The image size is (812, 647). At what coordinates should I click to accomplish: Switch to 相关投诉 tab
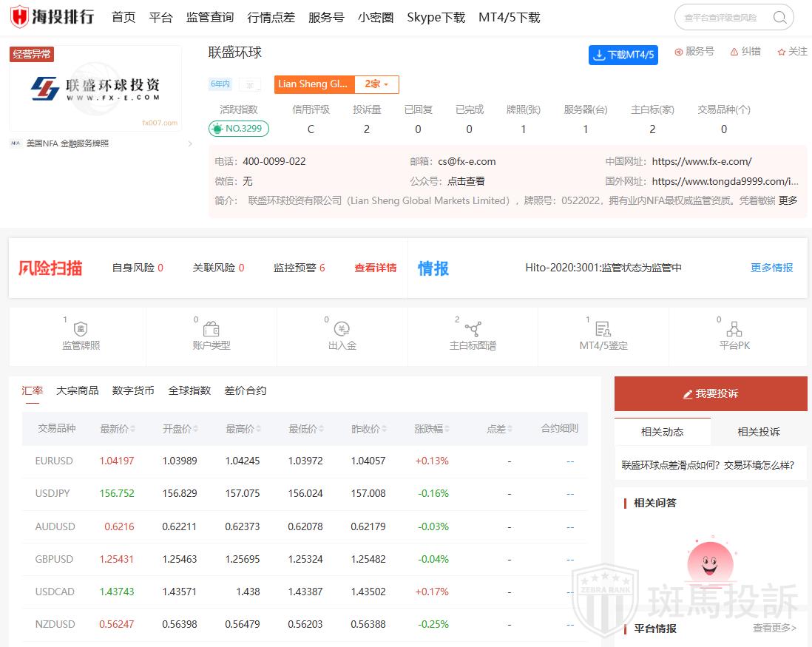click(759, 432)
